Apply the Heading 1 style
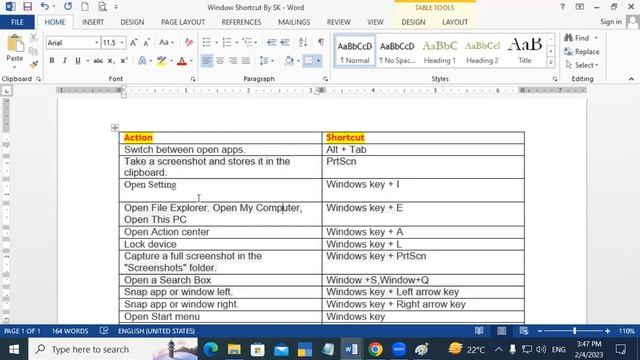This screenshot has width=640, height=360. [440, 51]
